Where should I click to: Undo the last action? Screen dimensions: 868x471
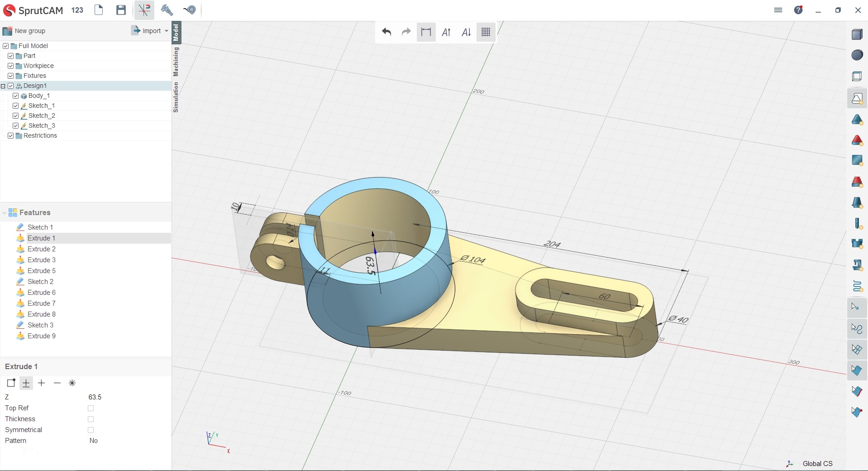386,32
